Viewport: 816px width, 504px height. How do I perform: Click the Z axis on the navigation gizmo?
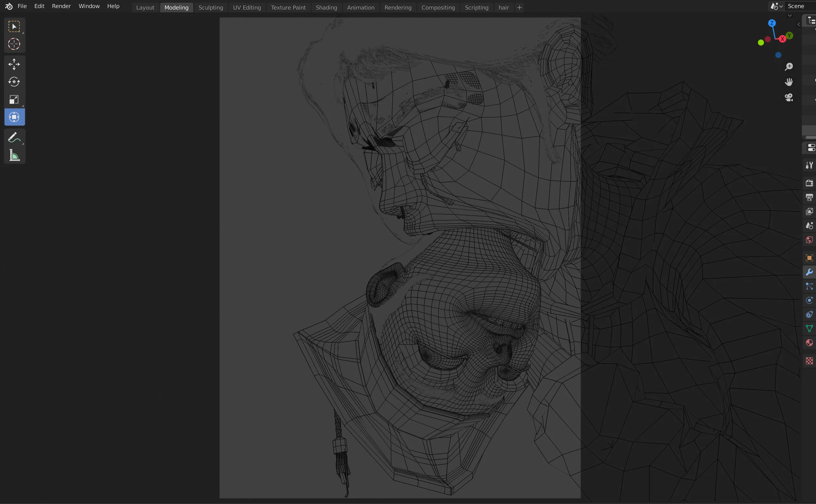point(772,23)
